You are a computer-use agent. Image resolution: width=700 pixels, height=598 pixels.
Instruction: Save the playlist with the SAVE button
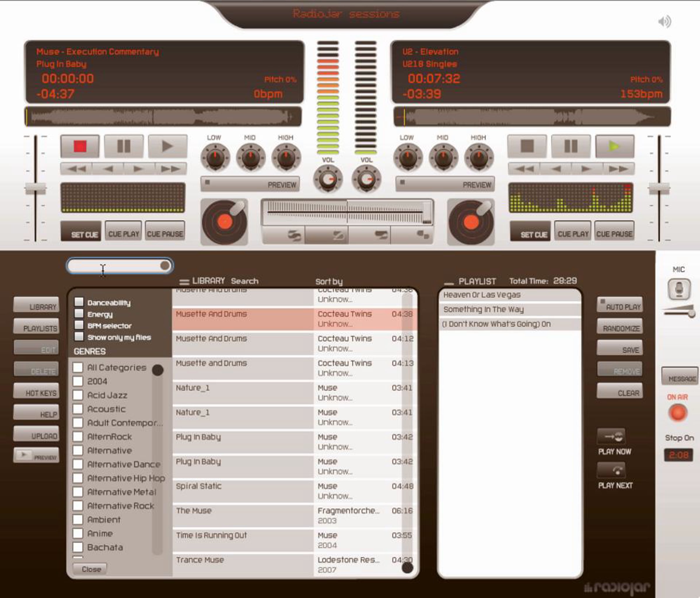click(620, 348)
